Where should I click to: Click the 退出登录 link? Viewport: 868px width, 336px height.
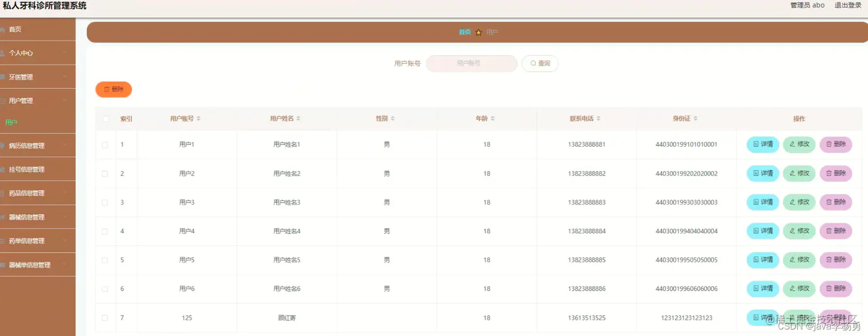(x=848, y=5)
